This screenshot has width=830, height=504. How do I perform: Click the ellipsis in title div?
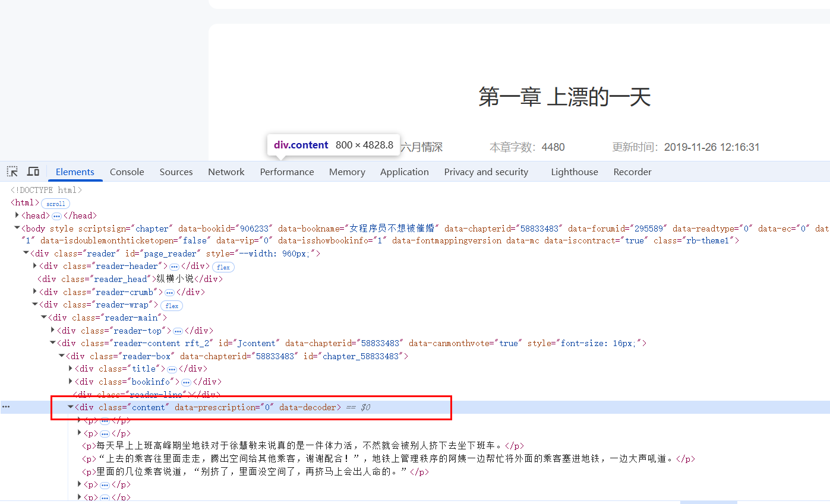(172, 369)
